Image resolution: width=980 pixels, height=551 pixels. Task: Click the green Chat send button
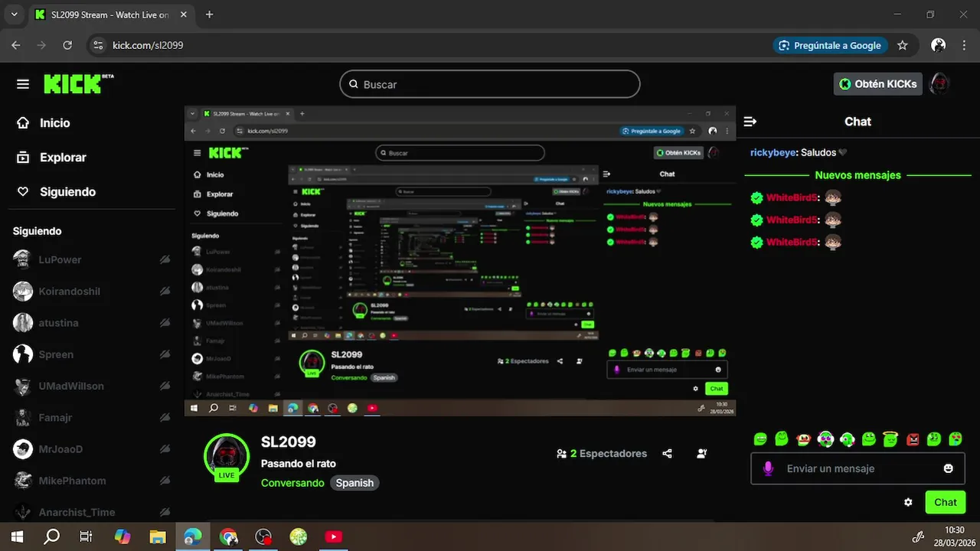945,502
